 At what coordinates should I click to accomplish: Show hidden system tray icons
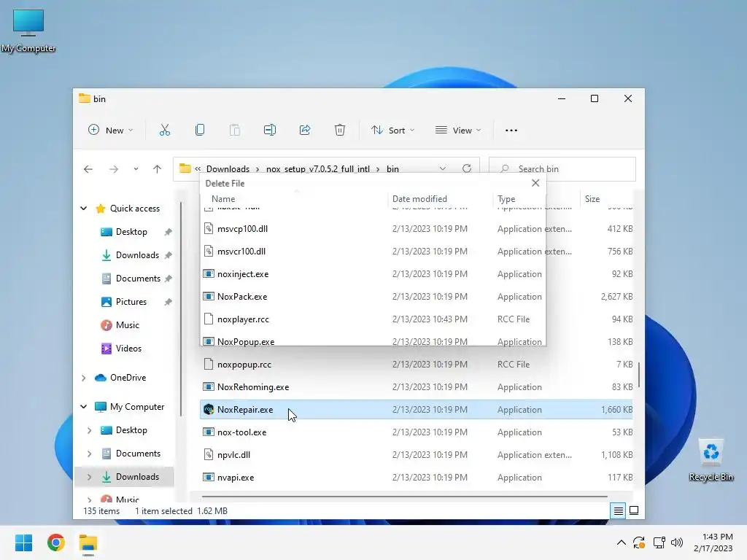622,542
